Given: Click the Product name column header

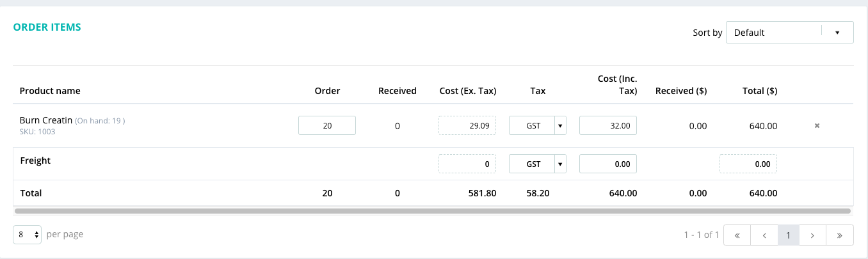Looking at the screenshot, I should (50, 91).
